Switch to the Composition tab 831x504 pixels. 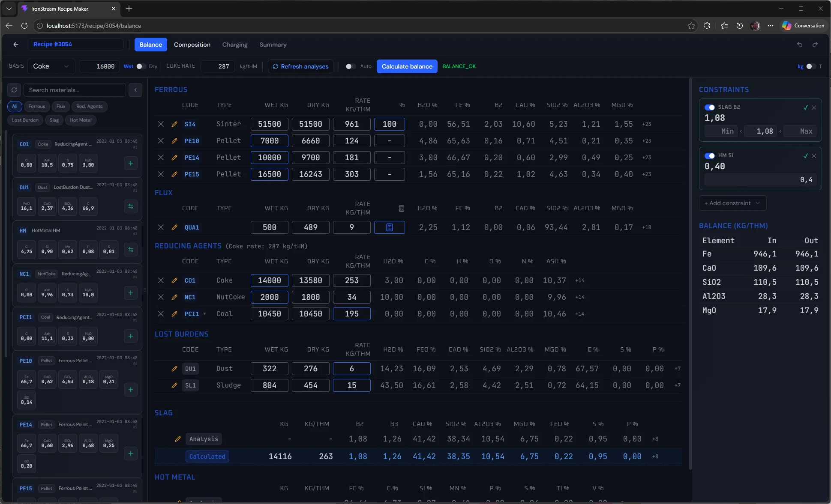pyautogui.click(x=192, y=45)
